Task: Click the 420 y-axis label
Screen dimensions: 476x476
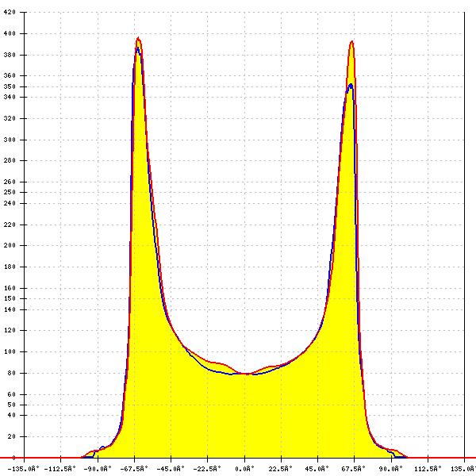Action: click(x=10, y=12)
